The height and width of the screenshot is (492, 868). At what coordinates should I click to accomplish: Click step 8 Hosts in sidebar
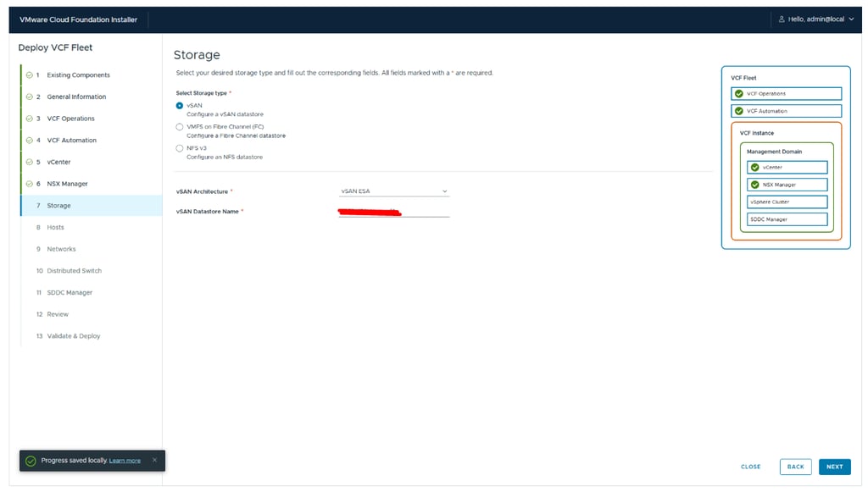(x=55, y=227)
